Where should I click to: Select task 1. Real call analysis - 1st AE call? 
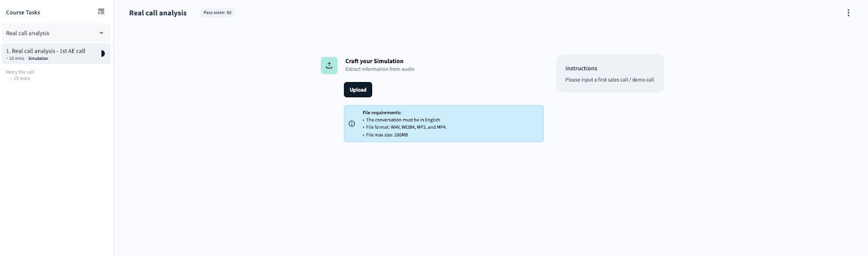point(46,51)
